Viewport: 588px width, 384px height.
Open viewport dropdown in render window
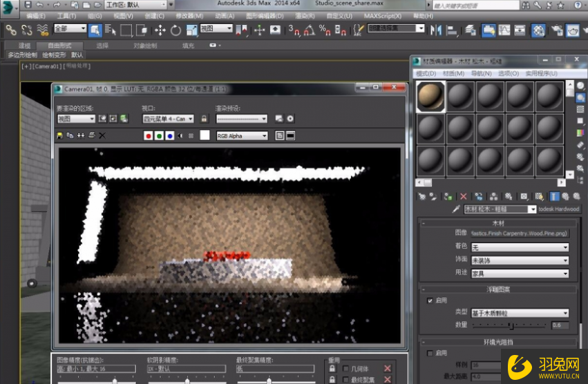click(168, 119)
